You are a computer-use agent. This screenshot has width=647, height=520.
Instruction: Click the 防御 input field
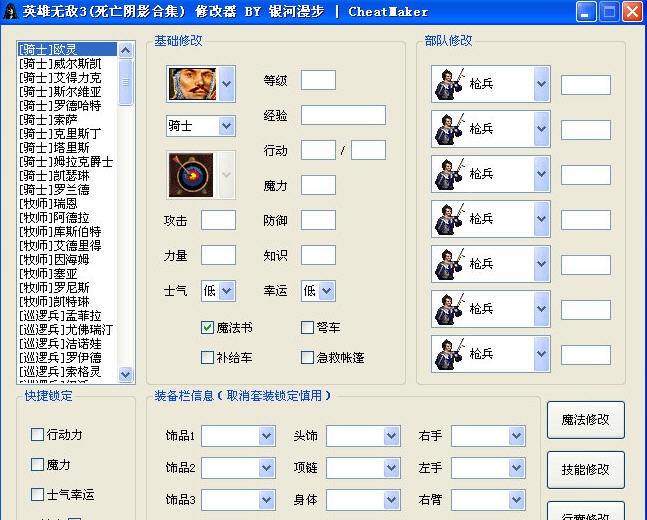[318, 220]
